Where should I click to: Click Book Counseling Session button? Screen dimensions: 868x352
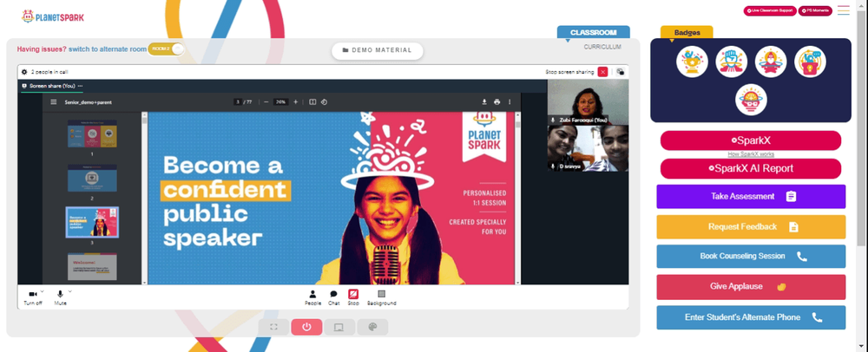[x=751, y=257]
